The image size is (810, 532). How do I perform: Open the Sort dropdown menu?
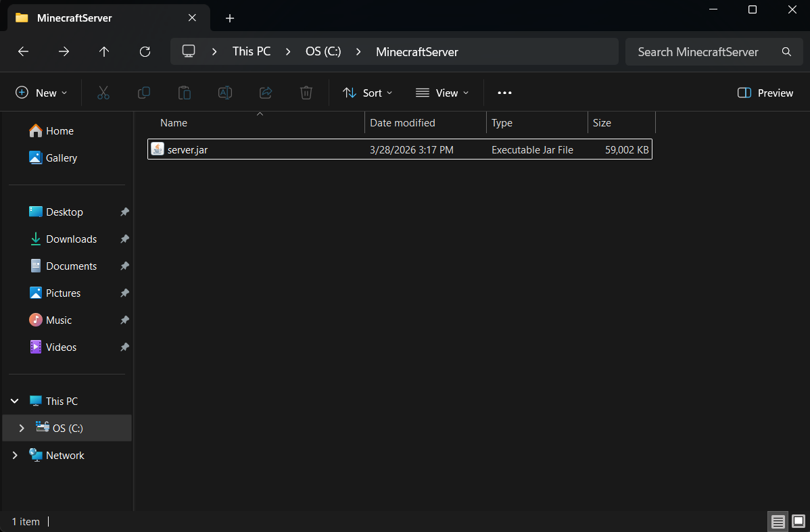[x=368, y=93]
